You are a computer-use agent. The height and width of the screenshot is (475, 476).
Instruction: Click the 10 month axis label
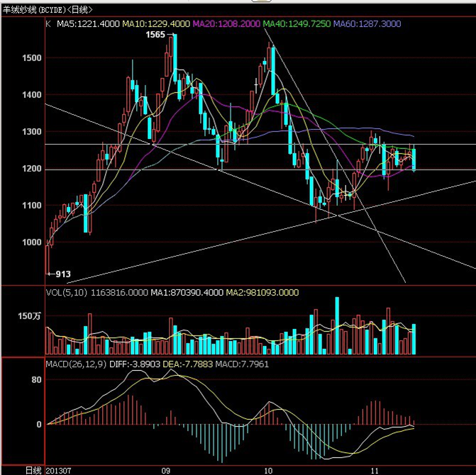tap(268, 471)
